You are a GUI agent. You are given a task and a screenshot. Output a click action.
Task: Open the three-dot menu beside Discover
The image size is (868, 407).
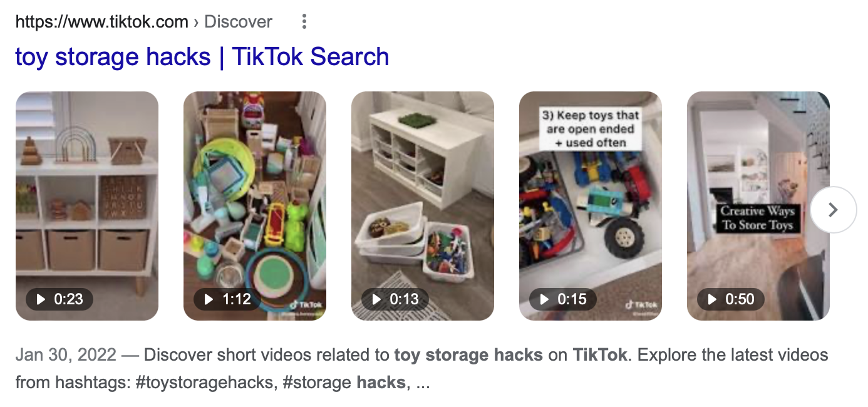click(x=304, y=22)
